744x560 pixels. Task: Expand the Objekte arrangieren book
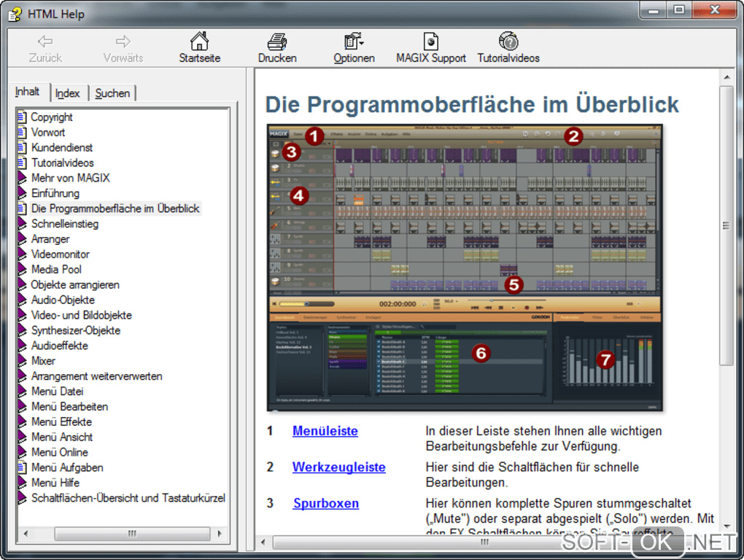tap(22, 284)
